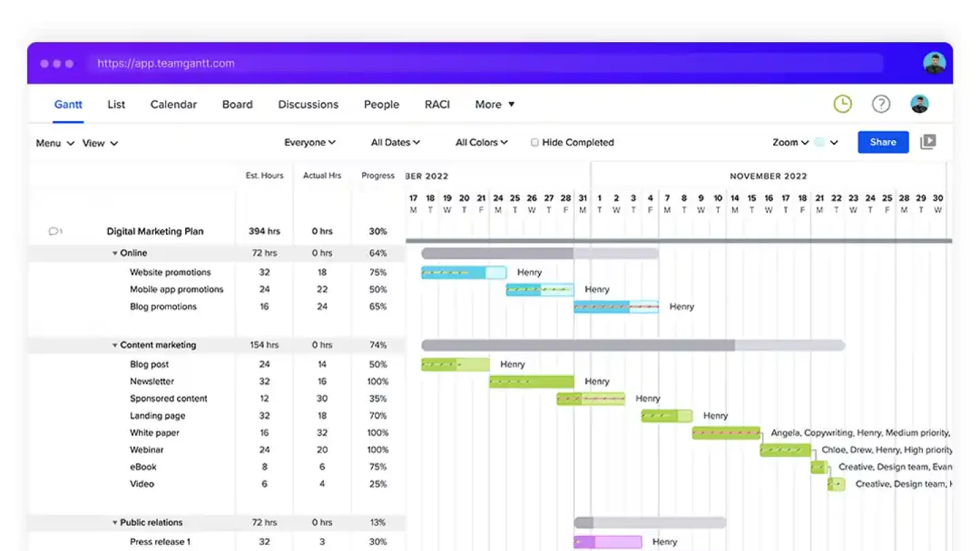
Task: Switch to the People tab
Action: tap(381, 104)
